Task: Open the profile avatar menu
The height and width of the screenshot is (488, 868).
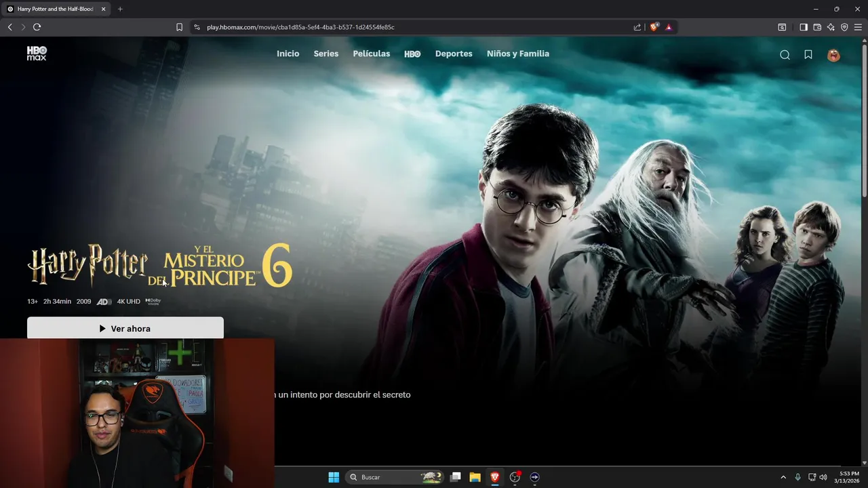Action: [x=833, y=55]
